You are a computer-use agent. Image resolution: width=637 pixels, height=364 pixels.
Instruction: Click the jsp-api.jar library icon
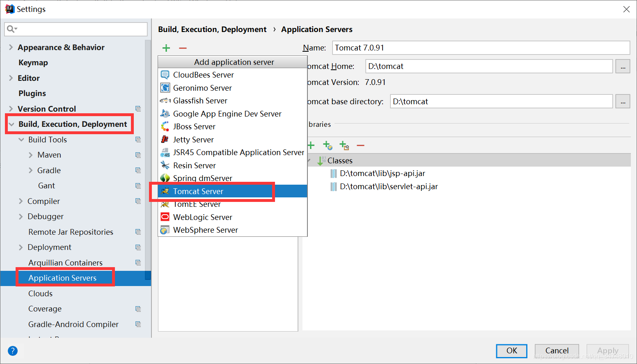pyautogui.click(x=334, y=174)
